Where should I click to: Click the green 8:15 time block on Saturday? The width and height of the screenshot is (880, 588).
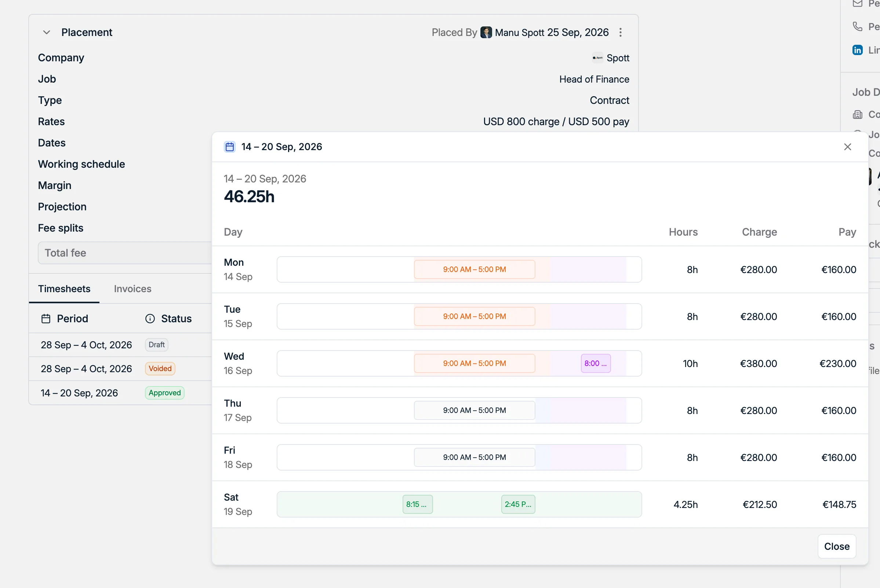tap(417, 504)
